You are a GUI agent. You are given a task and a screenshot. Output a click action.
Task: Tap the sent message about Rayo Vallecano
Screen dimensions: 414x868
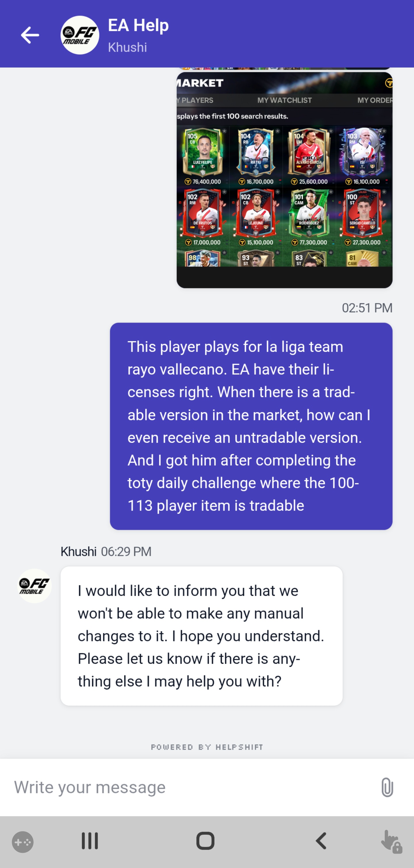click(251, 426)
